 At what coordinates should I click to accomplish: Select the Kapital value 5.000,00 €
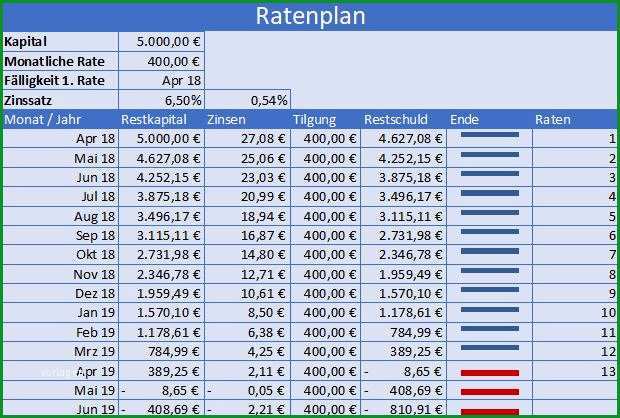point(161,42)
